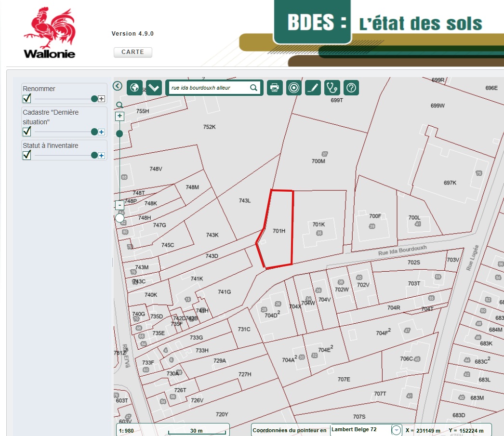Open the print map tool
The width and height of the screenshot is (504, 436).
pyautogui.click(x=275, y=88)
